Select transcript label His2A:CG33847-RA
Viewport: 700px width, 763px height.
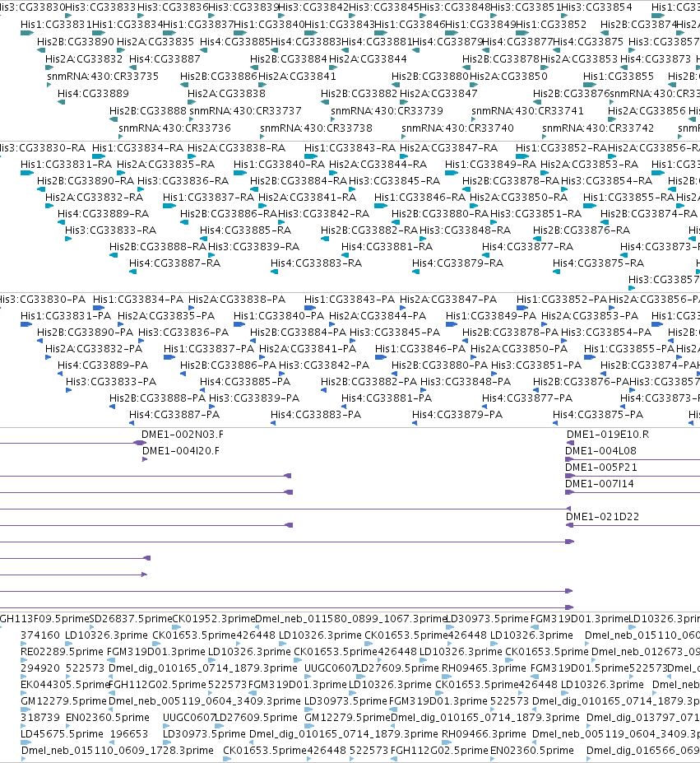448,147
